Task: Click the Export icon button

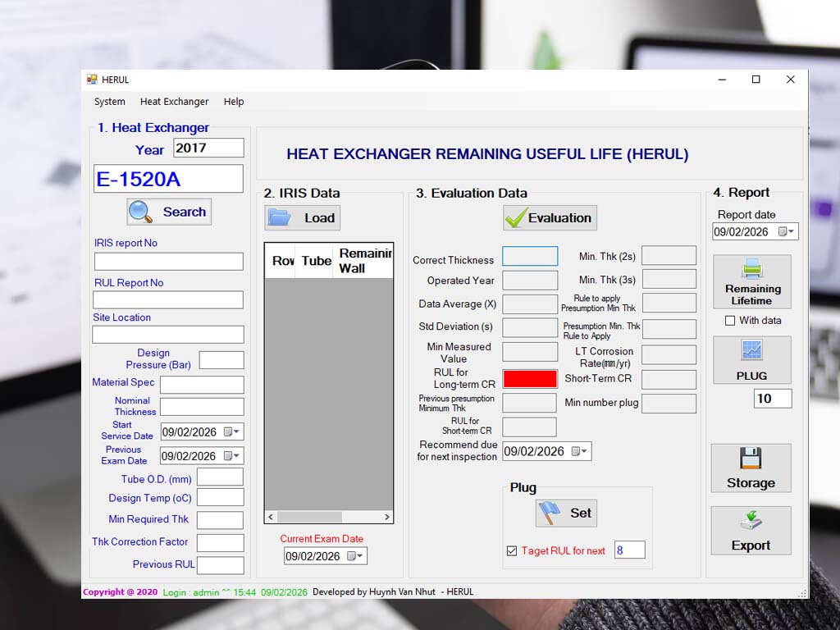Action: [751, 530]
